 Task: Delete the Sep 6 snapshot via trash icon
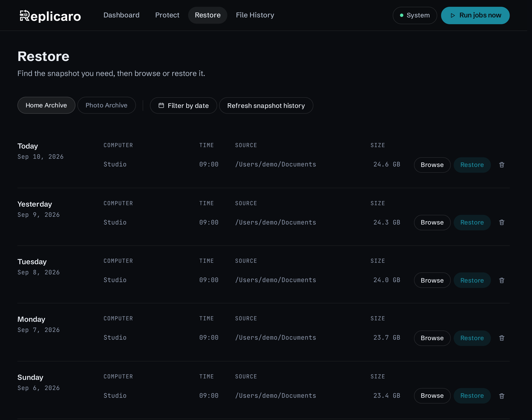click(502, 396)
